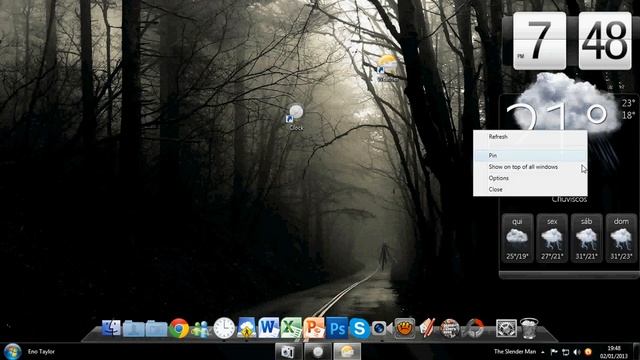This screenshot has width=640, height=360.
Task: Open the Clock desktop shortcut
Action: [x=296, y=117]
